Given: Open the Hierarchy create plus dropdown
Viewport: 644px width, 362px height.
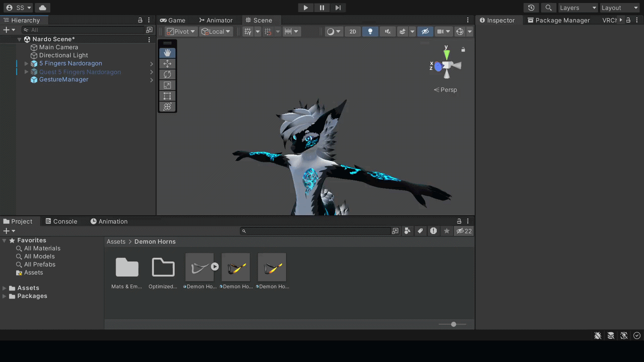Looking at the screenshot, I should click(9, 30).
